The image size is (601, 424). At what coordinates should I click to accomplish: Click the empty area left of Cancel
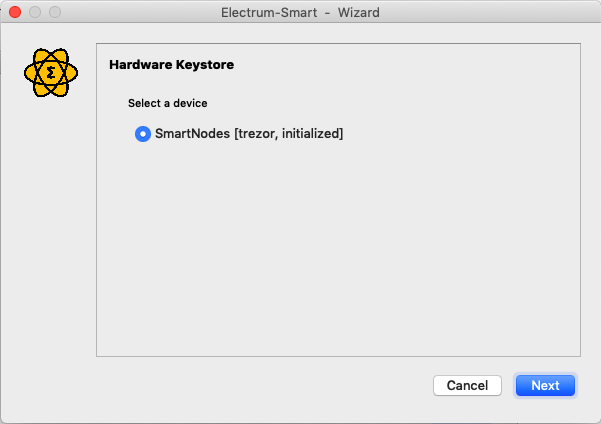(x=264, y=385)
